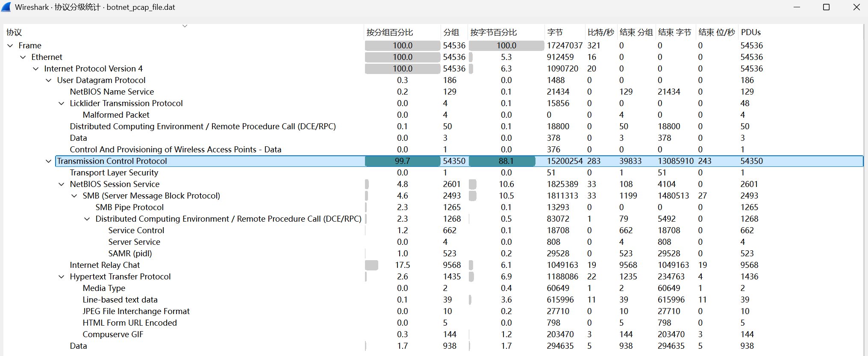Select the Frame row
Image resolution: width=868 pixels, height=356 pixels.
(434, 45)
